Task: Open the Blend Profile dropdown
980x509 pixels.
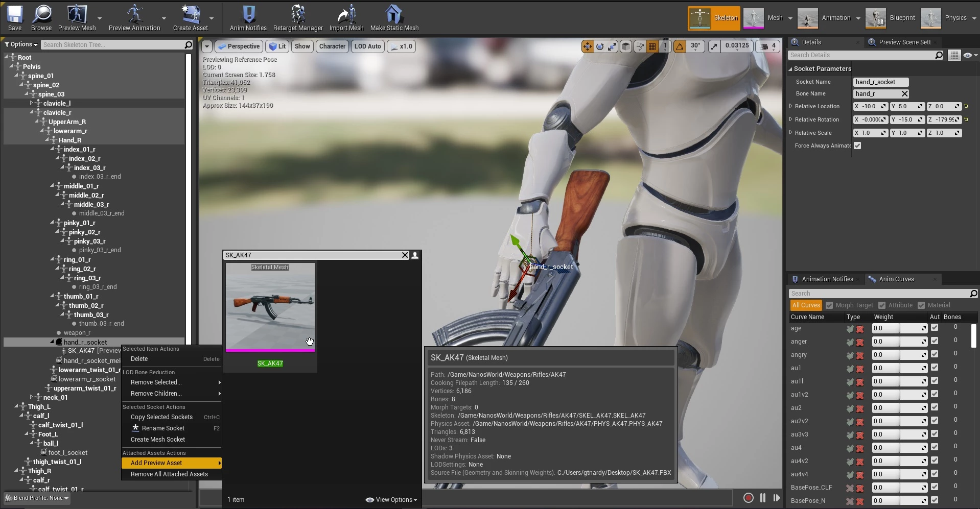Action: point(37,498)
